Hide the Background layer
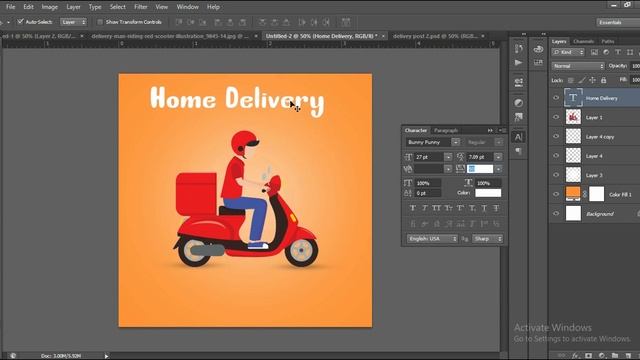 pos(556,213)
